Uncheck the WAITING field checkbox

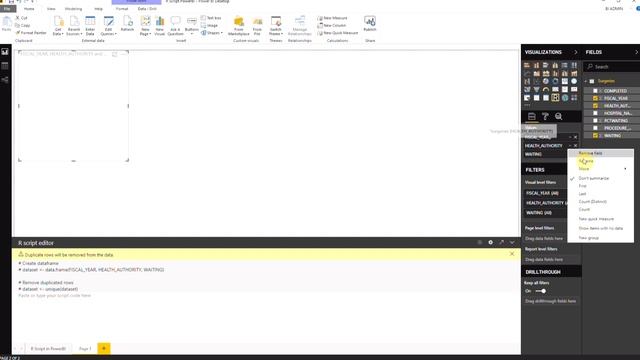595,135
